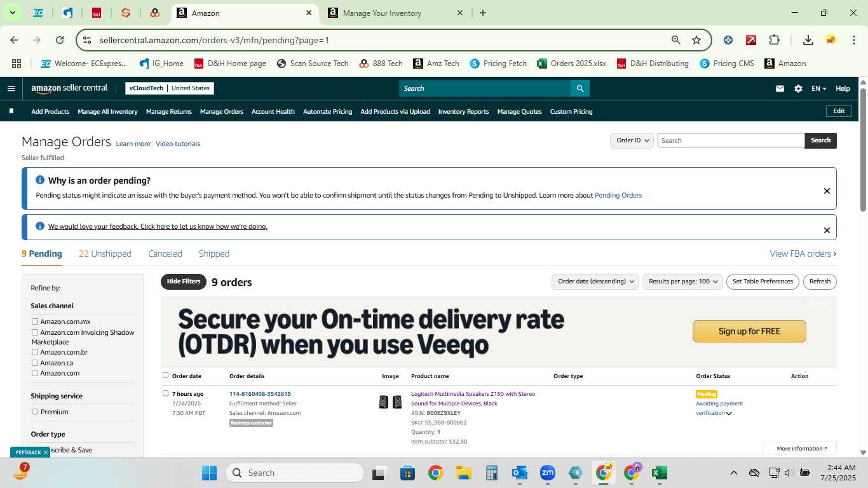Close the 'Why is an order pending' banner
The height and width of the screenshot is (488, 868).
(827, 191)
